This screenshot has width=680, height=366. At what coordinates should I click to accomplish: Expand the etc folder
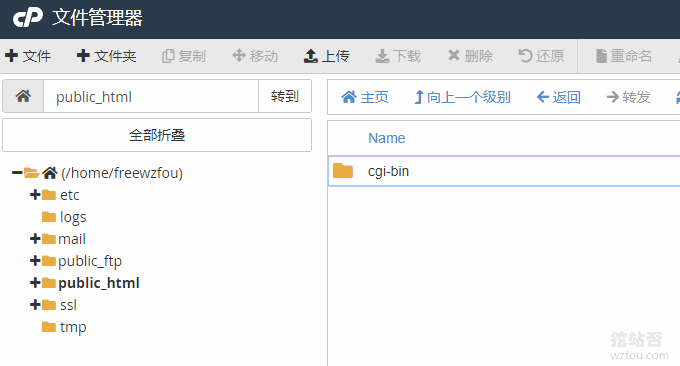tap(35, 195)
